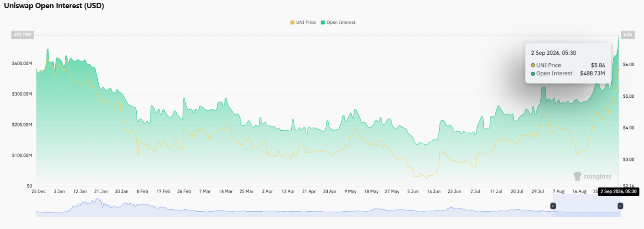644x229 pixels.
Task: Click the '9 May' date label
Action: click(x=350, y=191)
